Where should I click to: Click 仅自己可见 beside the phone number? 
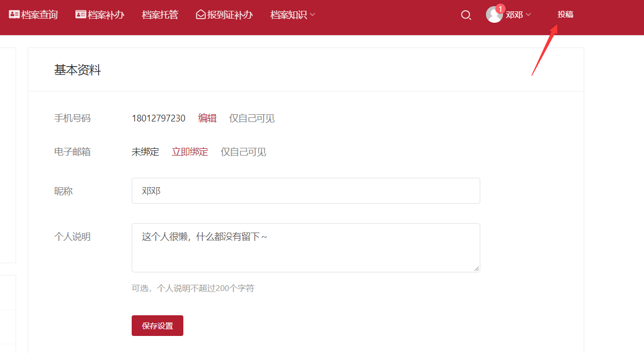coord(252,118)
